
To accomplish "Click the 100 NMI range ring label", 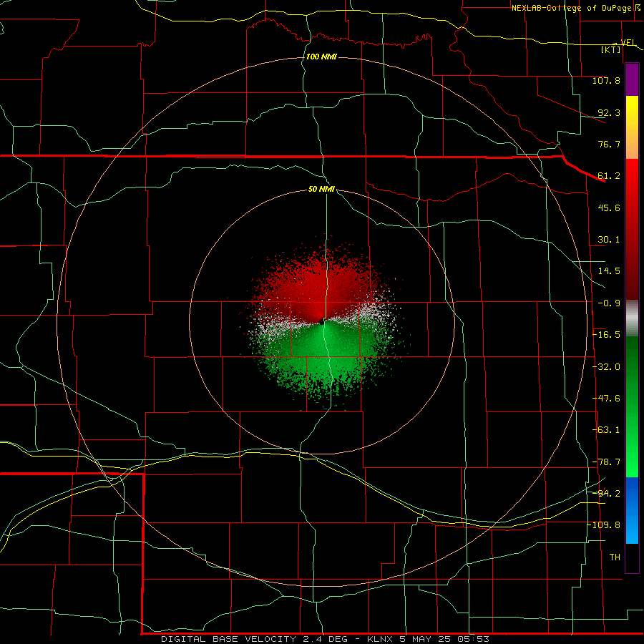I will tap(321, 57).
